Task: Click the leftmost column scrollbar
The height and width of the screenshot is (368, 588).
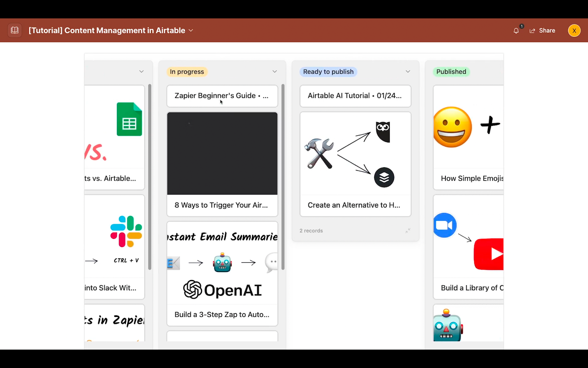Action: (150, 177)
